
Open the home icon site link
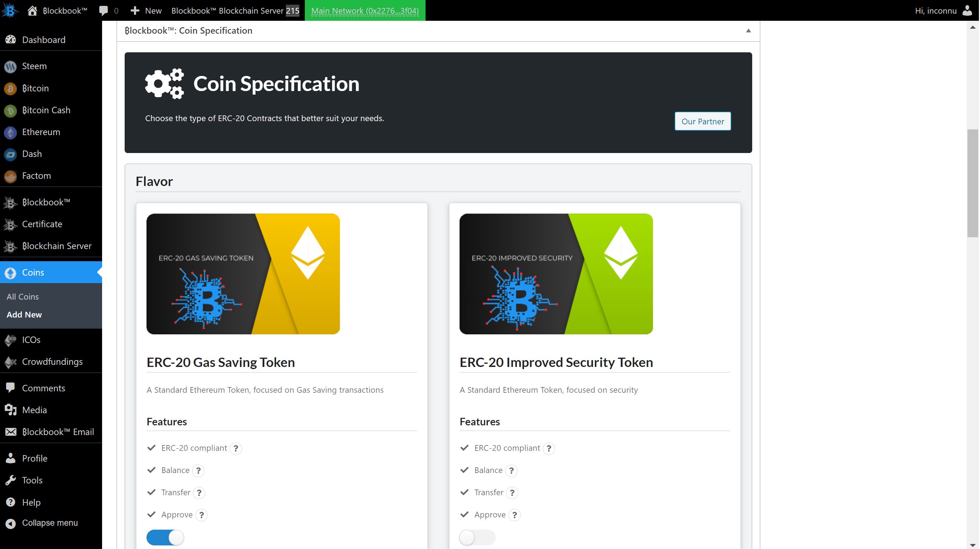click(32, 10)
